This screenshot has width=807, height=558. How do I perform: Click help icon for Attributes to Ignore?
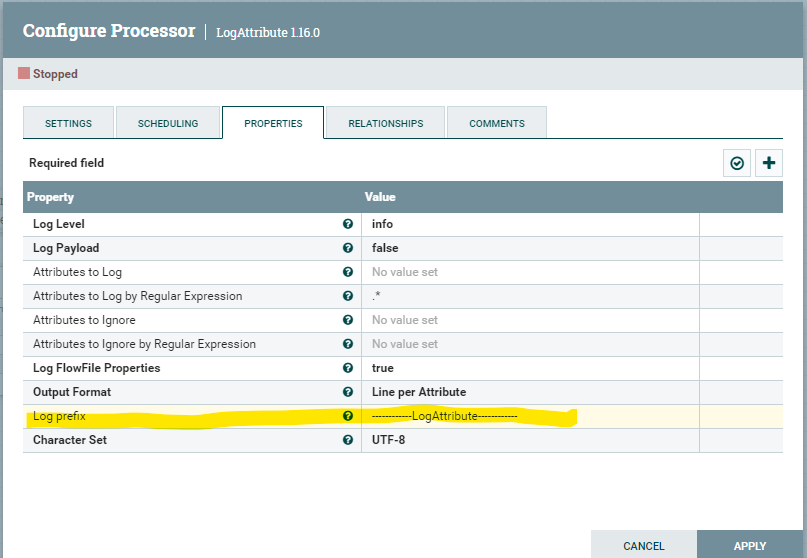point(348,320)
